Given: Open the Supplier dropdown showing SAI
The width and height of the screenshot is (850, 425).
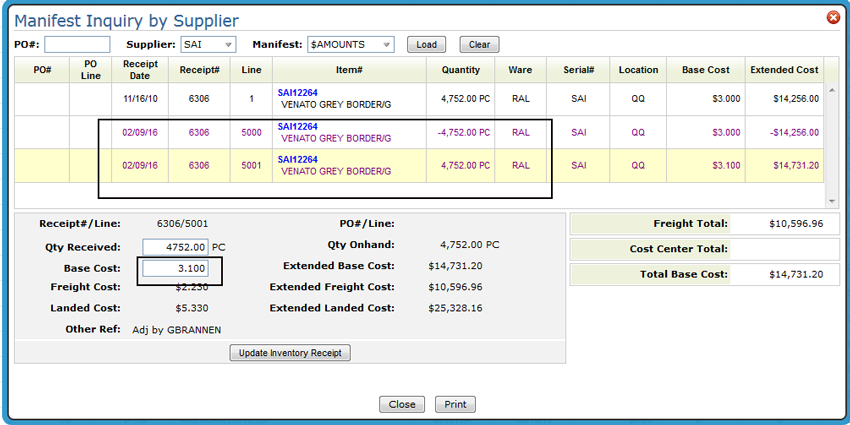Looking at the screenshot, I should point(208,45).
